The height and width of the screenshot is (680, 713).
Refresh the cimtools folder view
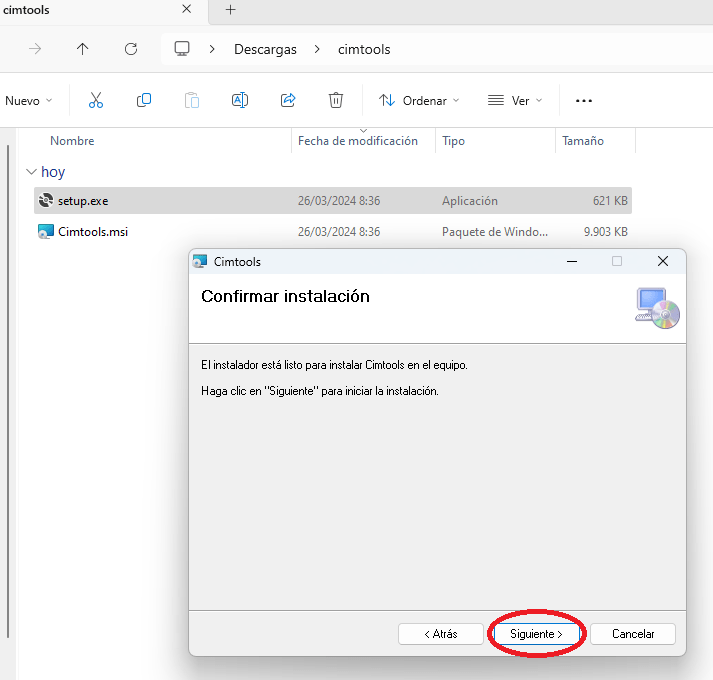pyautogui.click(x=131, y=49)
